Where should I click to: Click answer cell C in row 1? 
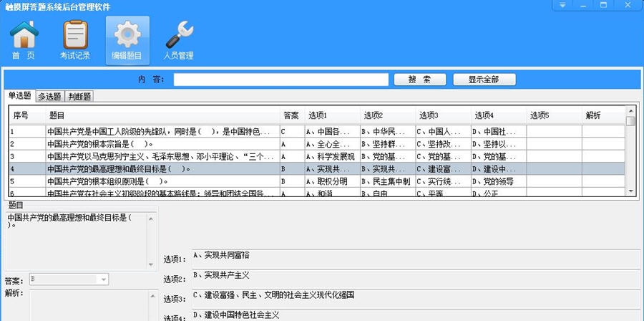293,132
